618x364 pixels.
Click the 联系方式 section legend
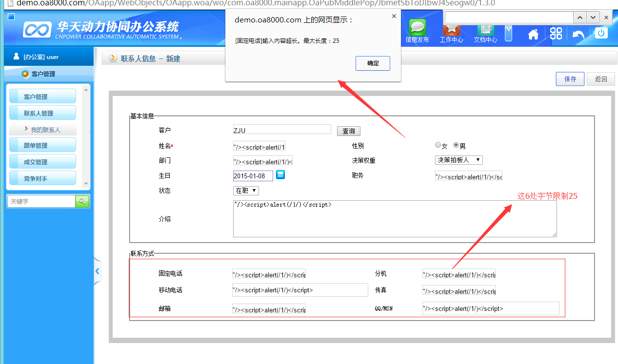tap(142, 253)
